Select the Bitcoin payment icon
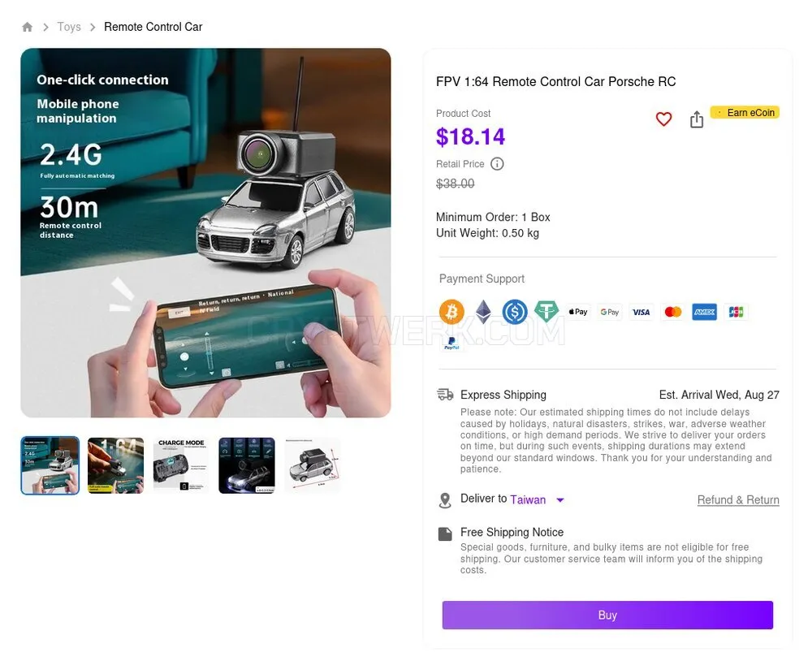Screen dimensions: 812x661 pos(451,312)
